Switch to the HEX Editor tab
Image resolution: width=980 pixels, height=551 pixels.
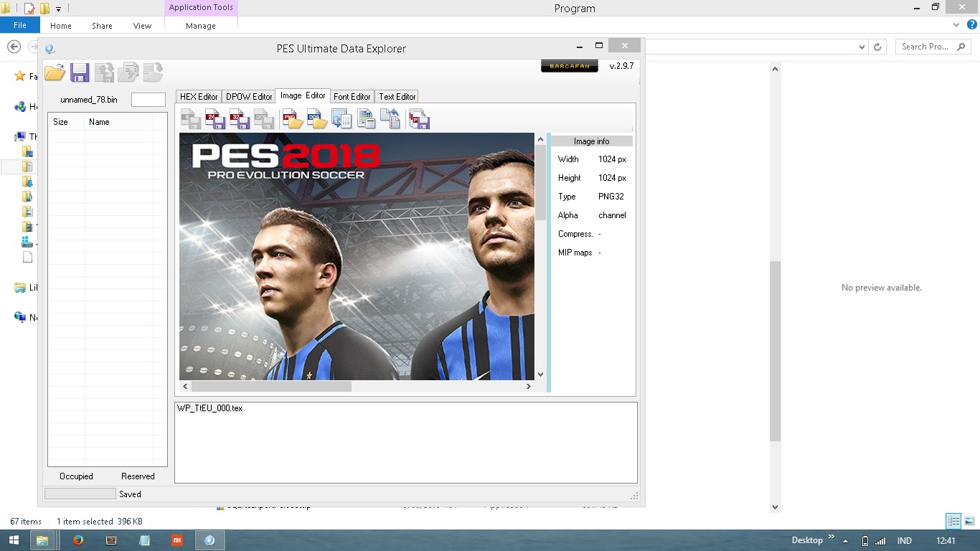pos(199,96)
